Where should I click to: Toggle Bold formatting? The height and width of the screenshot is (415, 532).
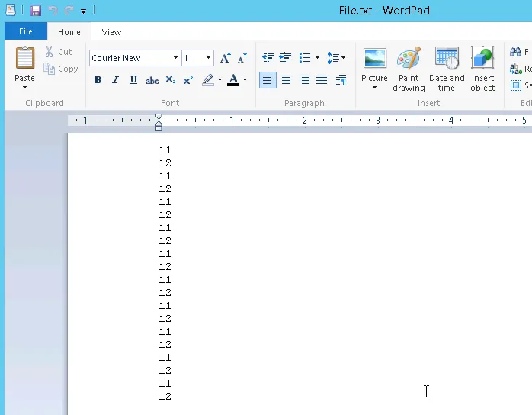(x=98, y=80)
